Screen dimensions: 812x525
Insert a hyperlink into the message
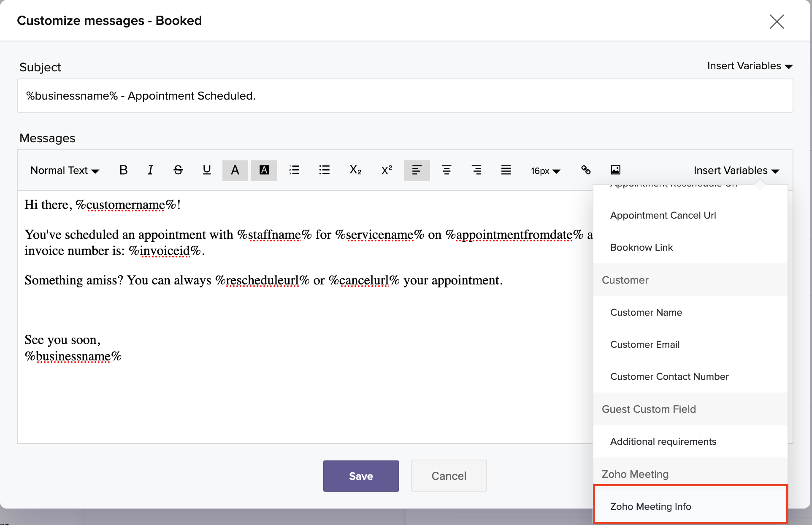point(586,170)
